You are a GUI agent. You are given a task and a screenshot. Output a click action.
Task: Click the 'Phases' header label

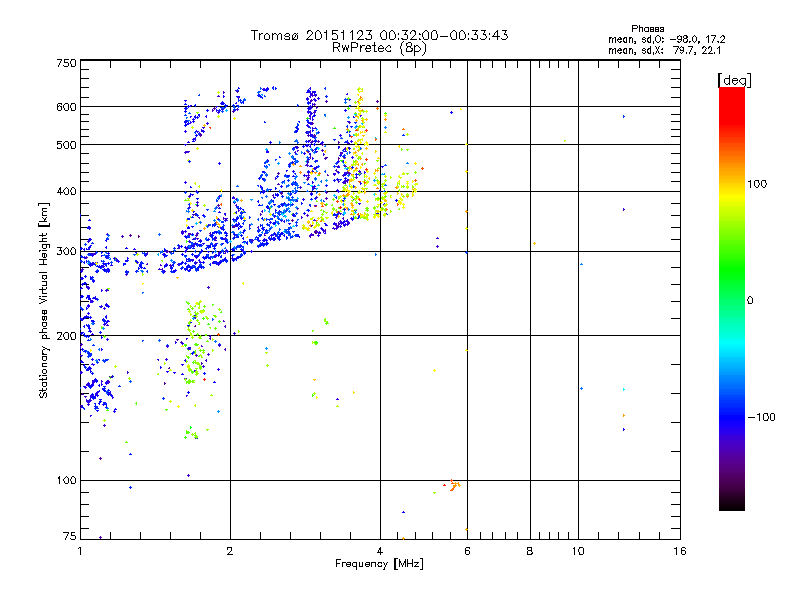[x=647, y=29]
